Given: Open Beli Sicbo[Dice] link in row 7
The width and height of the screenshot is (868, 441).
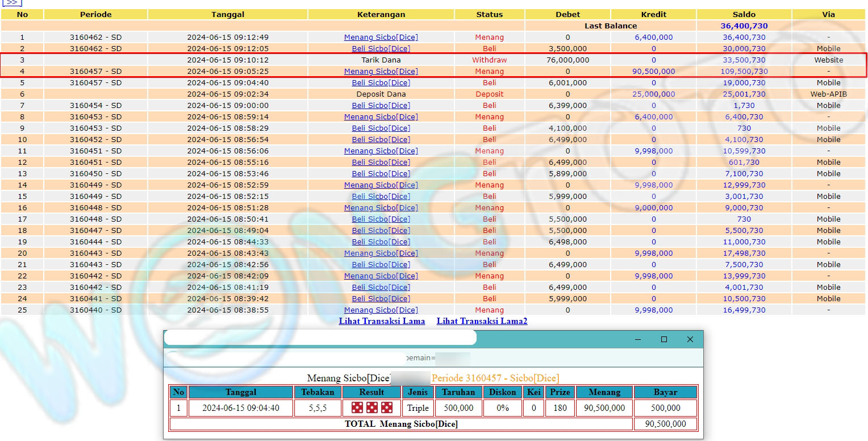Looking at the screenshot, I should point(381,106).
